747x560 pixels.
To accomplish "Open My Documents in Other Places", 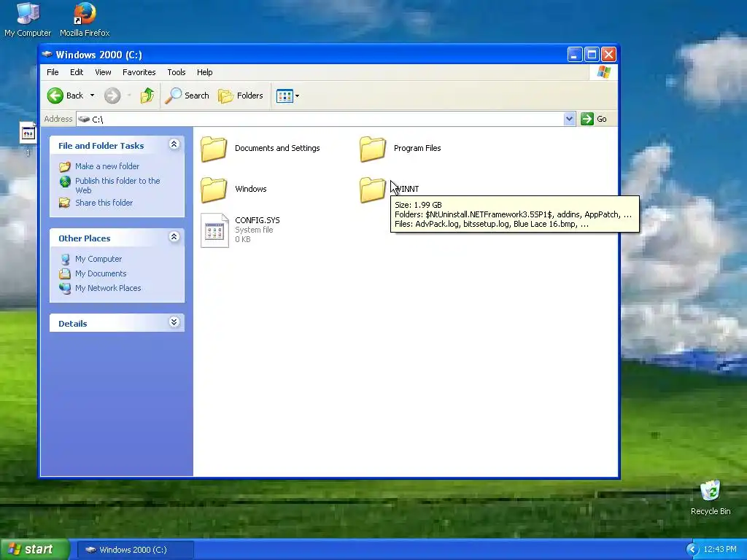I will coord(101,274).
